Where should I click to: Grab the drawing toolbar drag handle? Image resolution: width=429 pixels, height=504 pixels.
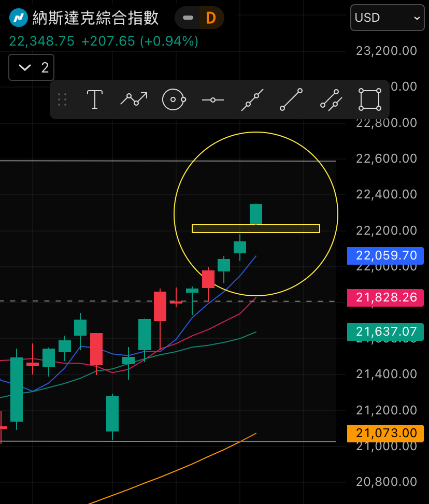pos(62,99)
